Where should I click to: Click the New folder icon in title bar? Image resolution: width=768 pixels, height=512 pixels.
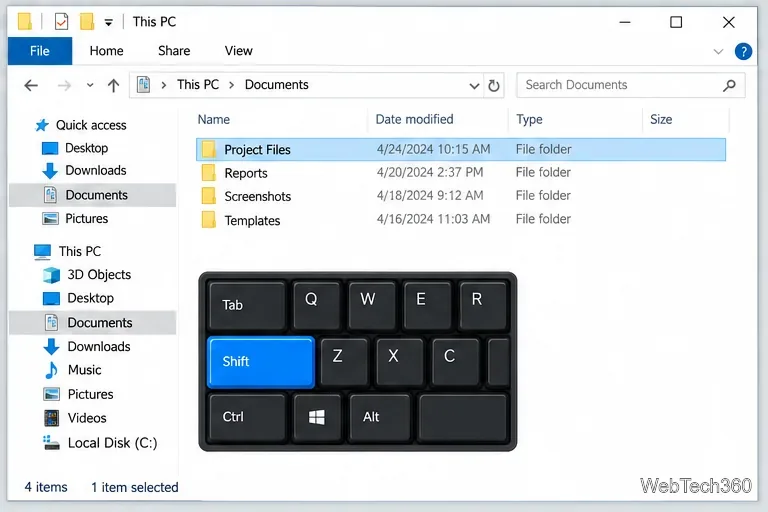click(87, 22)
